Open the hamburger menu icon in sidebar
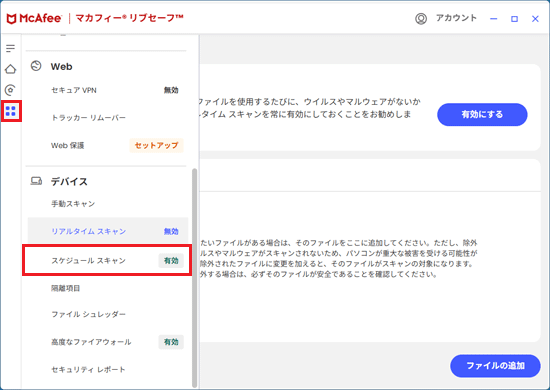The width and height of the screenshot is (550, 390). pos(11,48)
